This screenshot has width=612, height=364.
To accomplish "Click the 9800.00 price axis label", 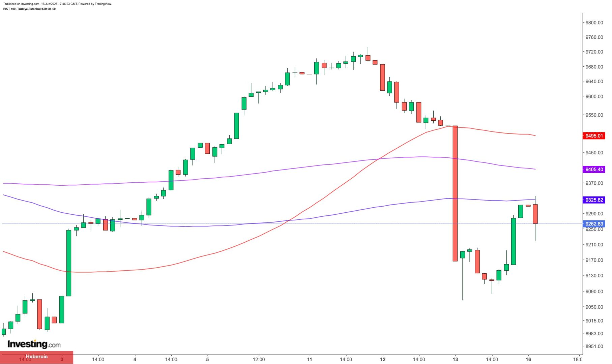I will (594, 23).
